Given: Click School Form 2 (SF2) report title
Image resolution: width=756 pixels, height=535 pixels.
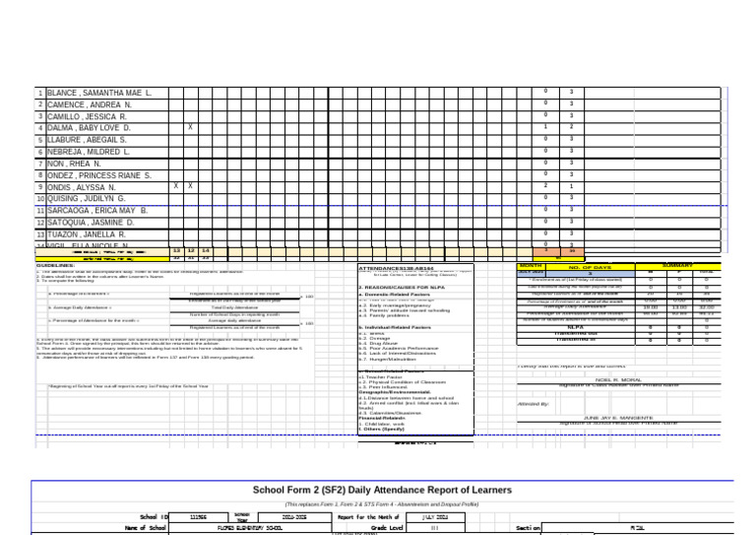Looking at the screenshot, I should tap(382, 490).
